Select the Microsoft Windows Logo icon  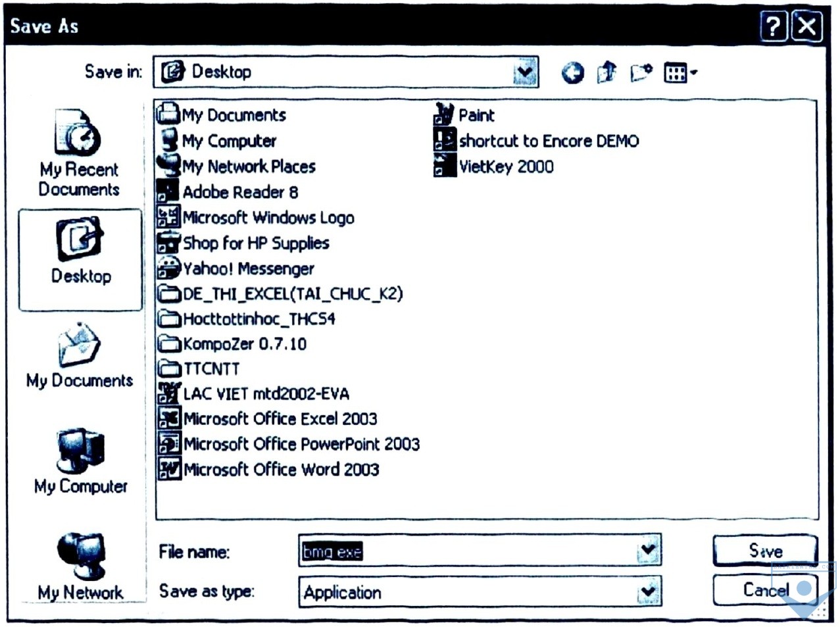coord(168,216)
